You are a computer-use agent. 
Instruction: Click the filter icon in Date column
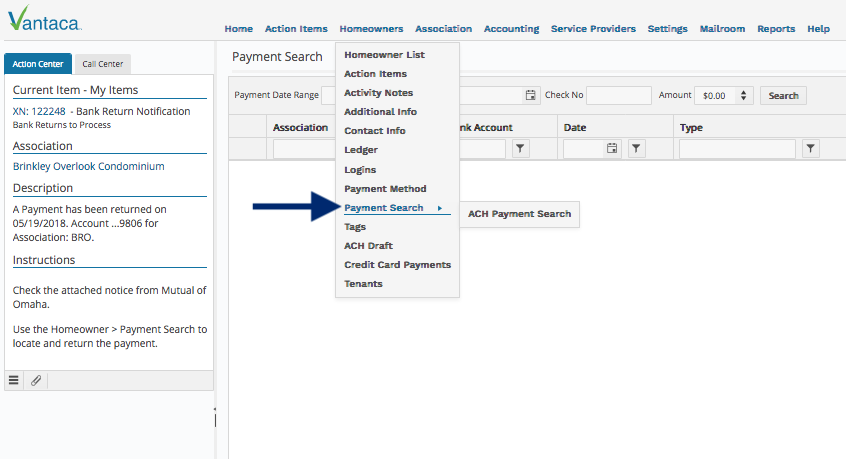tap(636, 148)
